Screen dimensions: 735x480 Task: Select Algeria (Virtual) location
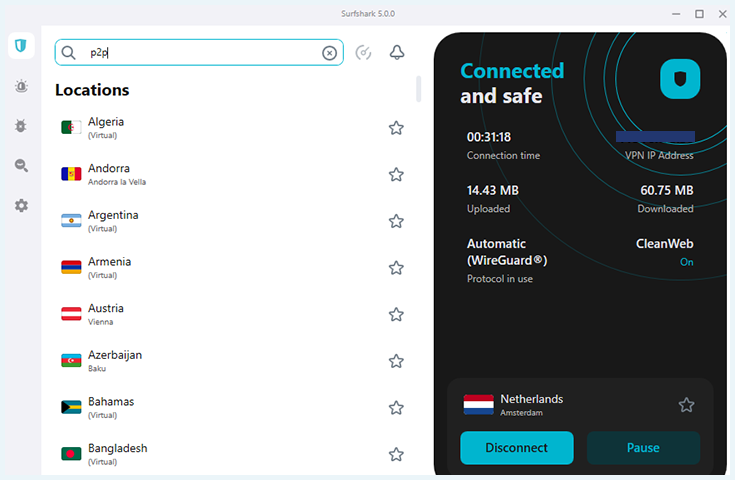click(232, 128)
